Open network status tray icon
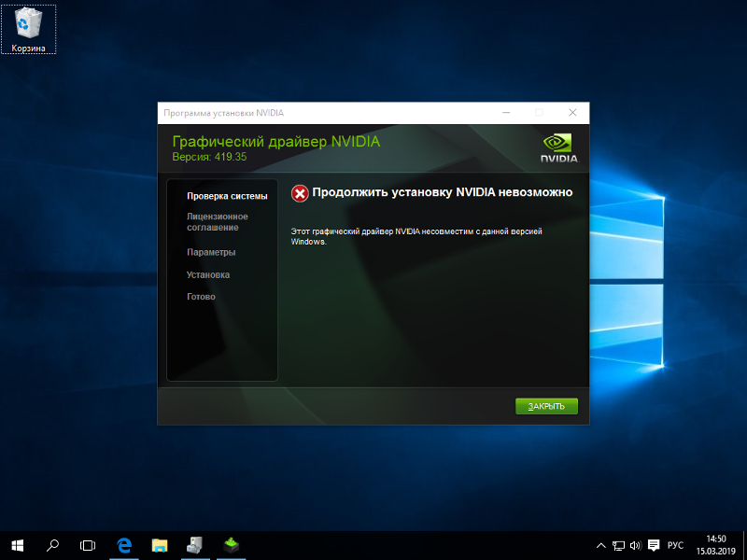 coord(618,546)
